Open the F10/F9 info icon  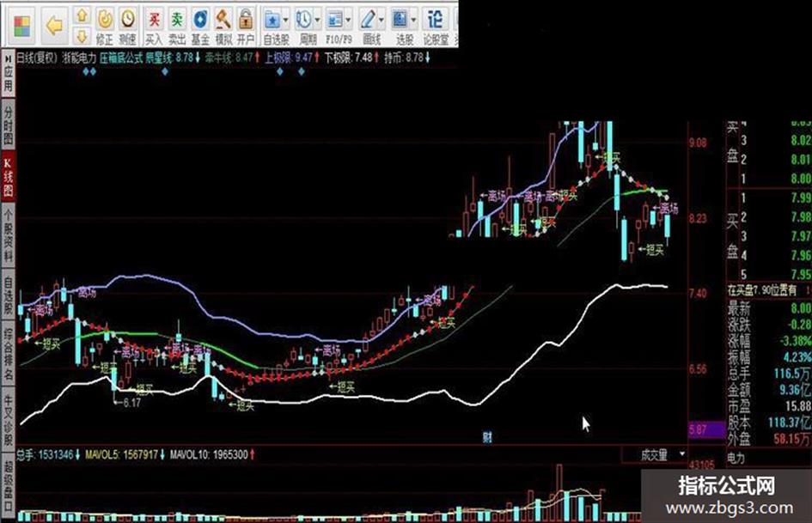click(336, 21)
